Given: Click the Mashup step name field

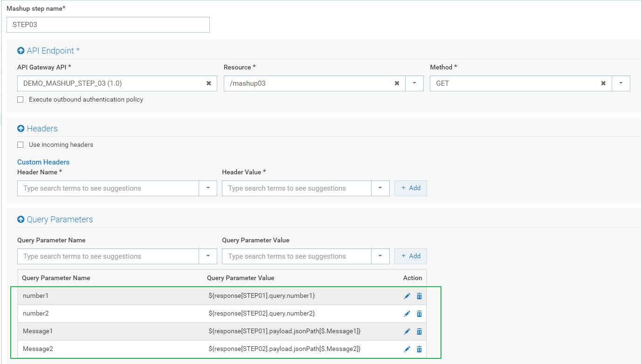Looking at the screenshot, I should click(x=108, y=25).
